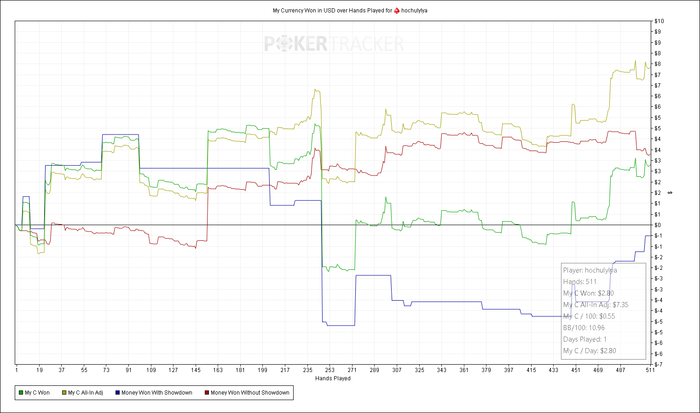700x413 pixels.
Task: Click Player: hochulylya in the info box
Action: coord(590,270)
